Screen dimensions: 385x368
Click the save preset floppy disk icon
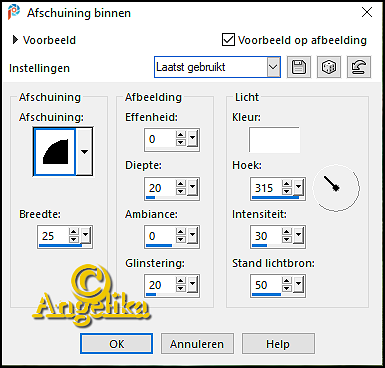tap(299, 67)
